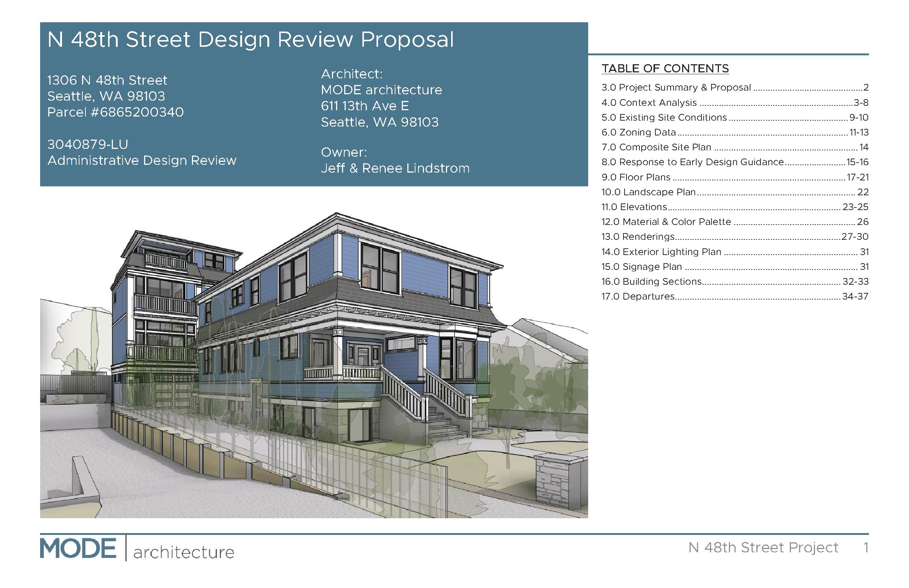Image resolution: width=909 pixels, height=588 pixels.
Task: Click the Parcel #6865200340 text
Action: click(x=115, y=112)
